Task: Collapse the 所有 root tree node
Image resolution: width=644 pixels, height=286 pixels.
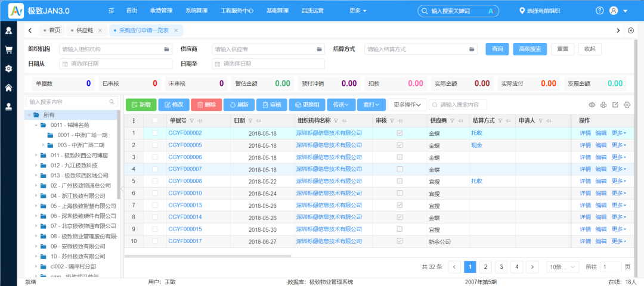Action: 29,115
